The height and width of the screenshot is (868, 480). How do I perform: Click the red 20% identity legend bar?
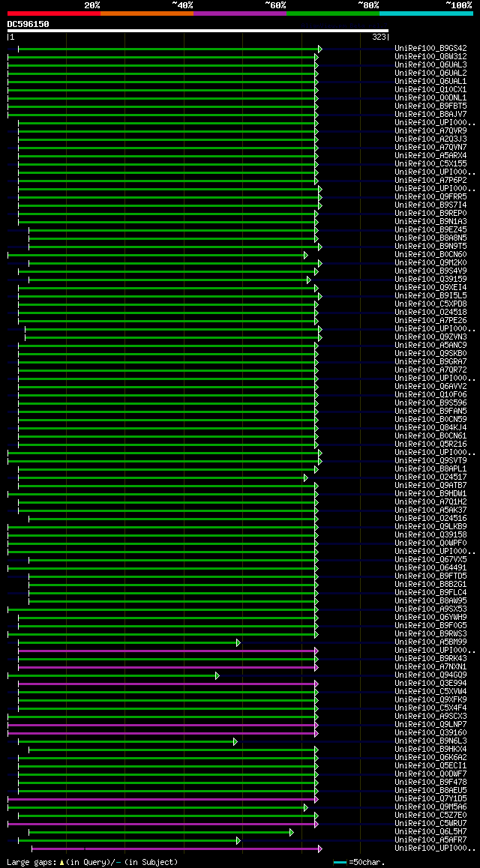[54, 13]
